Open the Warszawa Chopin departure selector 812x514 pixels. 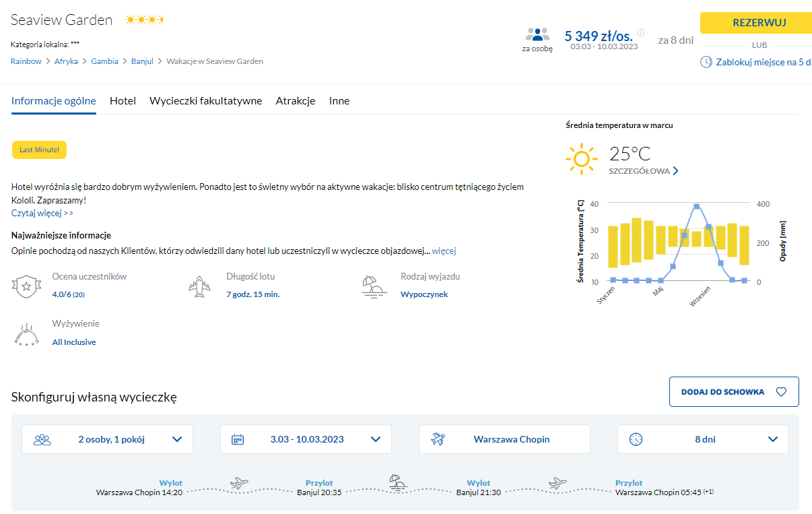tap(504, 439)
